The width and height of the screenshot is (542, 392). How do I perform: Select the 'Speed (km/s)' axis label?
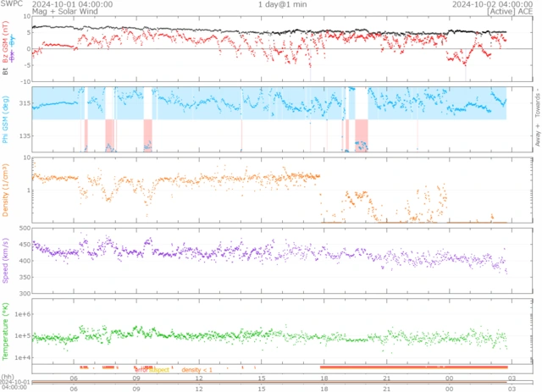pos(7,261)
